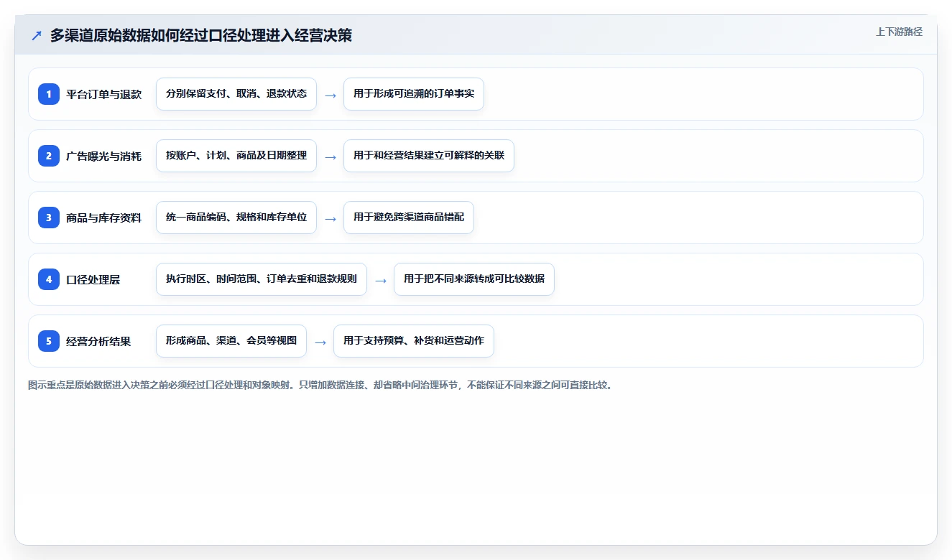Screen dimensions: 952x560
Task: Click the diagonal arrow icon beside the title
Action: click(x=37, y=36)
